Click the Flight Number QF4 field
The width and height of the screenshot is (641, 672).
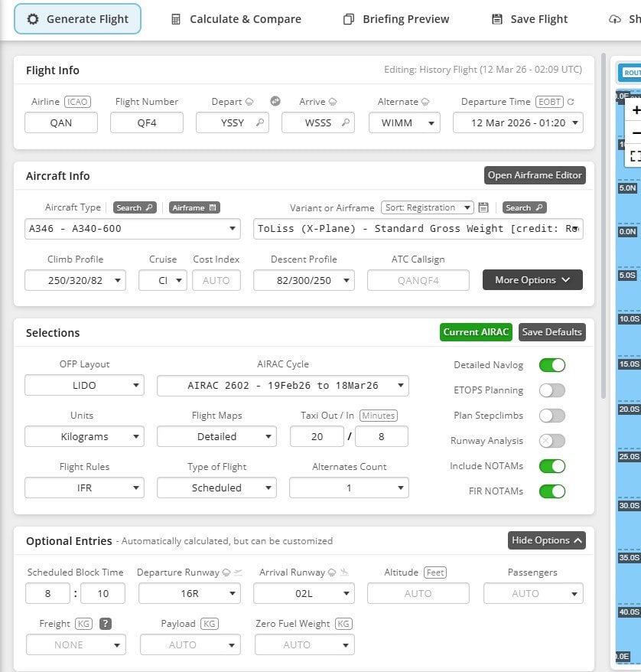(147, 122)
